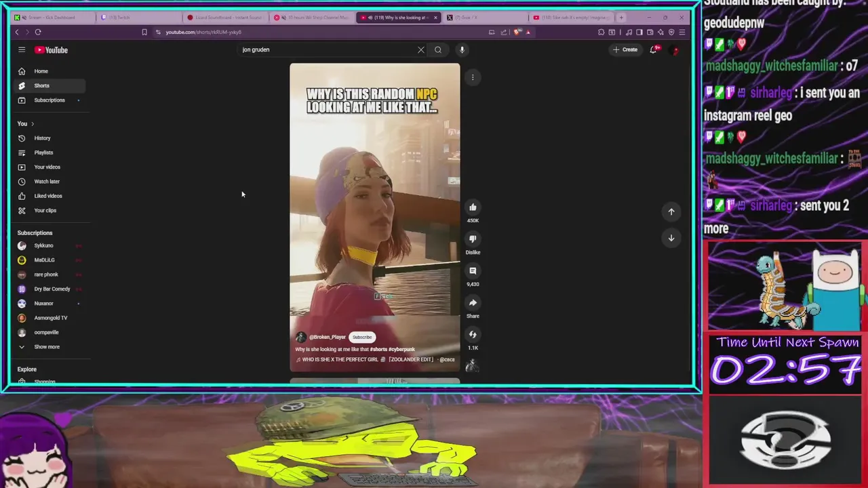The image size is (868, 488).
Task: Click the Subscriptions section heading
Action: [x=35, y=233]
